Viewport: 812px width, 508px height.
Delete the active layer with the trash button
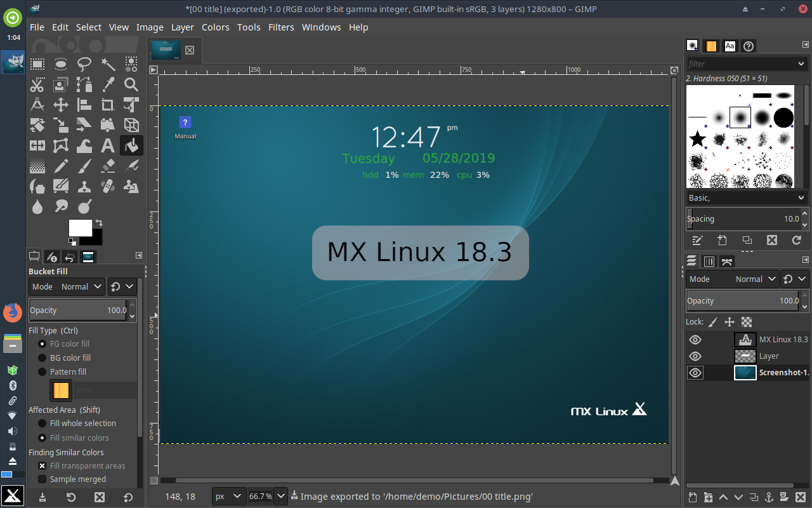800,497
